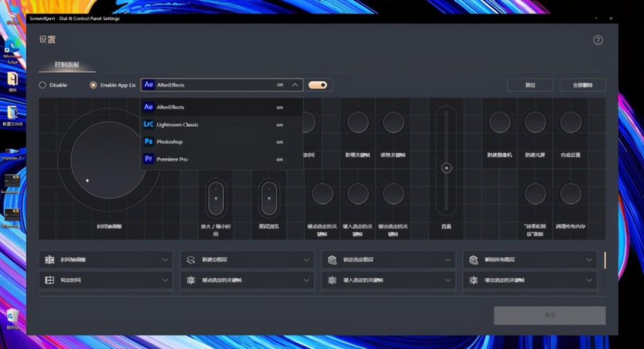
Task: Select the Enable App List radio button
Action: click(x=93, y=85)
